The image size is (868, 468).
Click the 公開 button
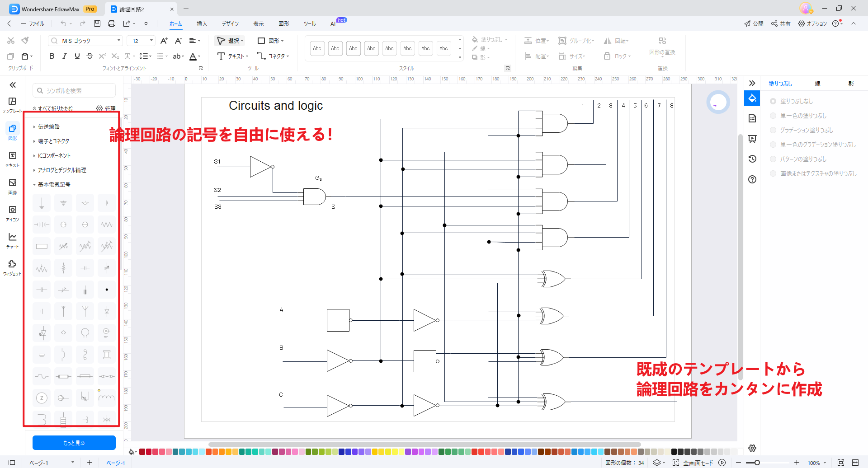click(x=754, y=23)
